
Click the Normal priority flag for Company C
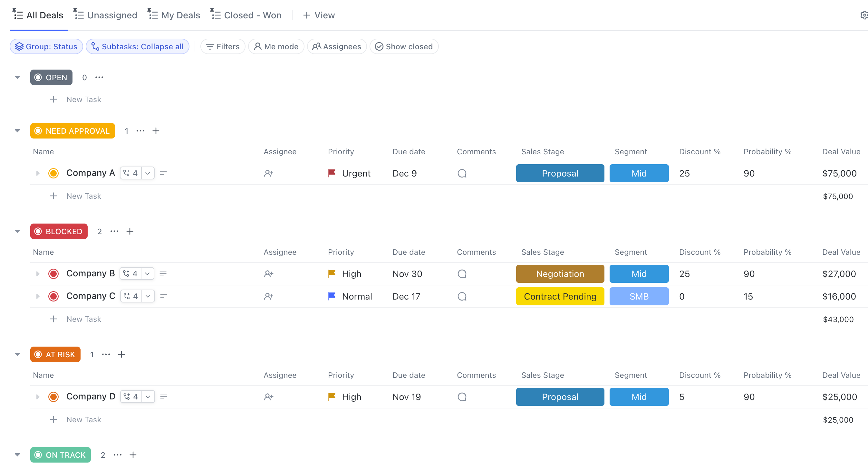point(332,296)
